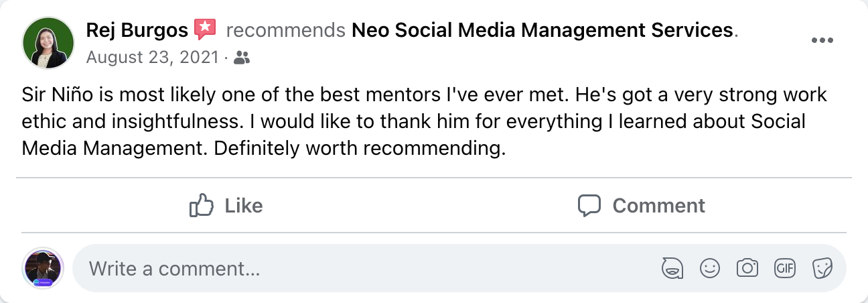Image resolution: width=868 pixels, height=303 pixels.
Task: Open the Neo Social Media Management Services page
Action: click(542, 30)
